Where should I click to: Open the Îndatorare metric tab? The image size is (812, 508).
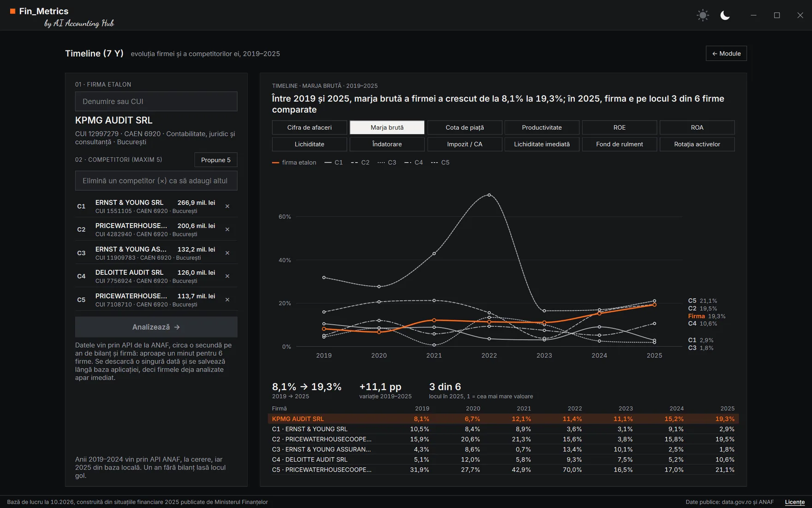point(387,144)
